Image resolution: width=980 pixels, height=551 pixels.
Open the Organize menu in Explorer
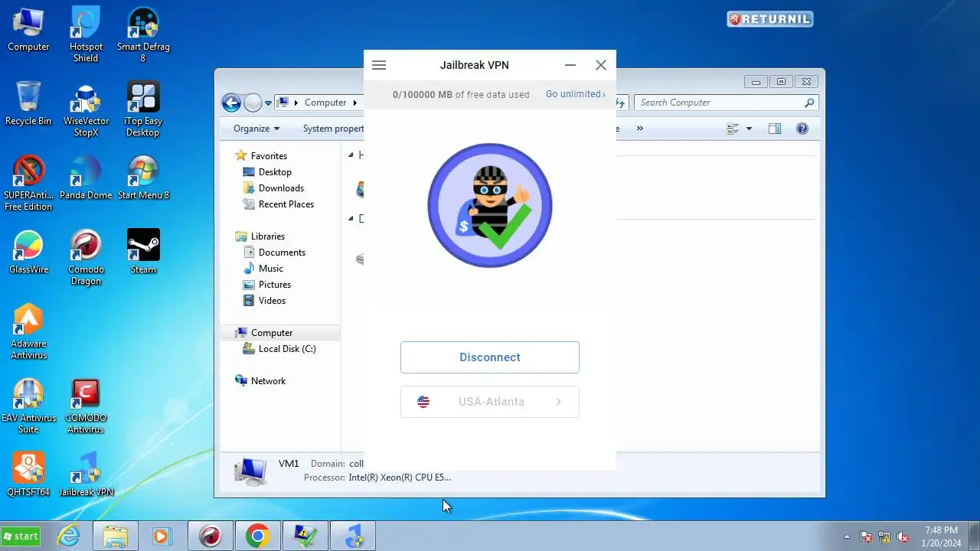click(x=256, y=129)
